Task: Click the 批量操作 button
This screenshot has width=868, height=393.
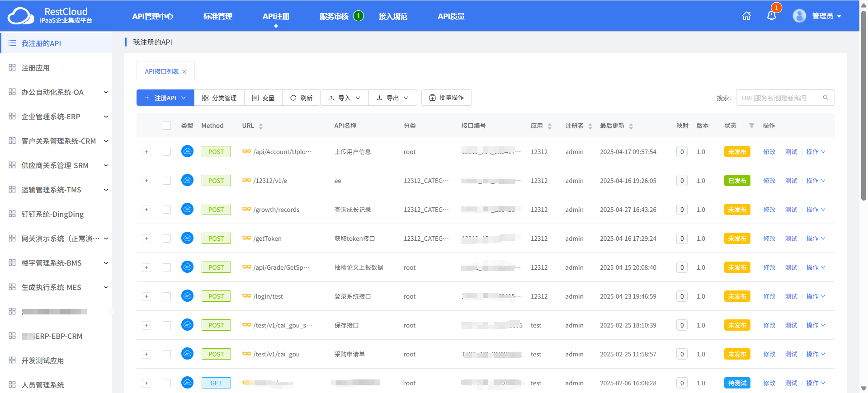Action: coord(446,98)
